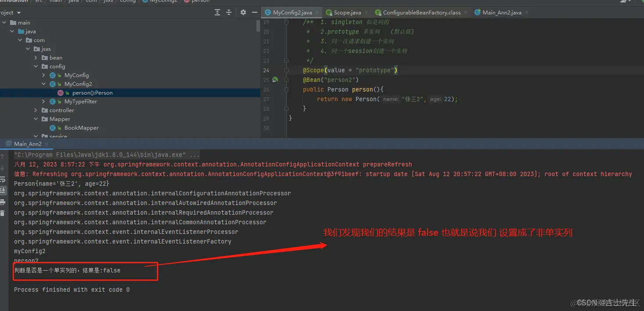Click Expand All icon in Project toolbar
This screenshot has width=644, height=311.
[x=217, y=13]
